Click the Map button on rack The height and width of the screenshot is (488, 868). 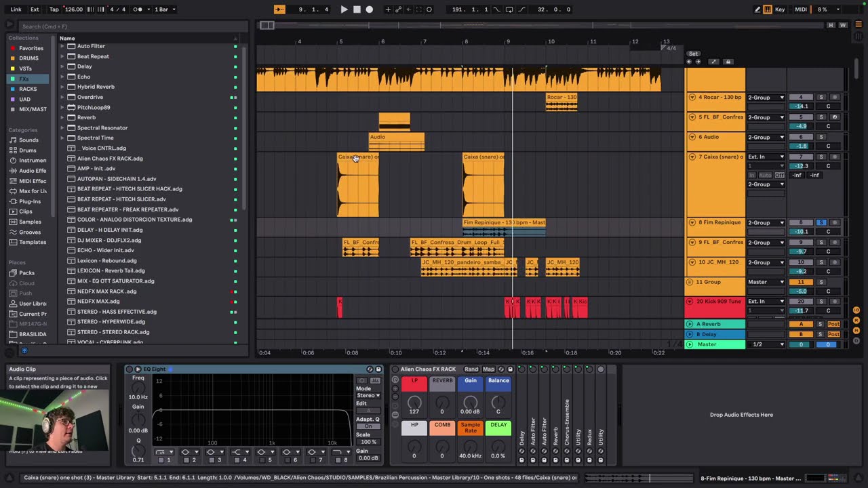tap(488, 369)
